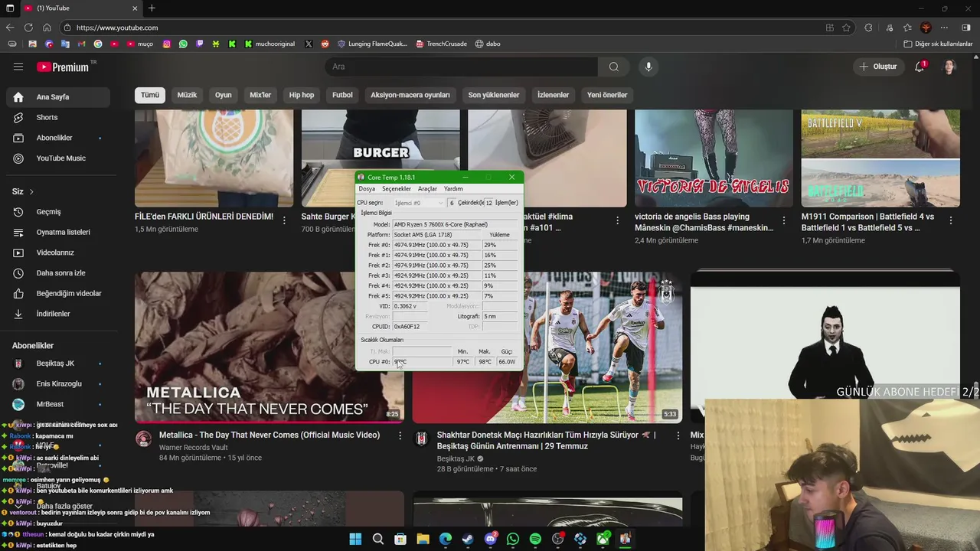Open Abonelikler in the sidebar

(x=58, y=138)
